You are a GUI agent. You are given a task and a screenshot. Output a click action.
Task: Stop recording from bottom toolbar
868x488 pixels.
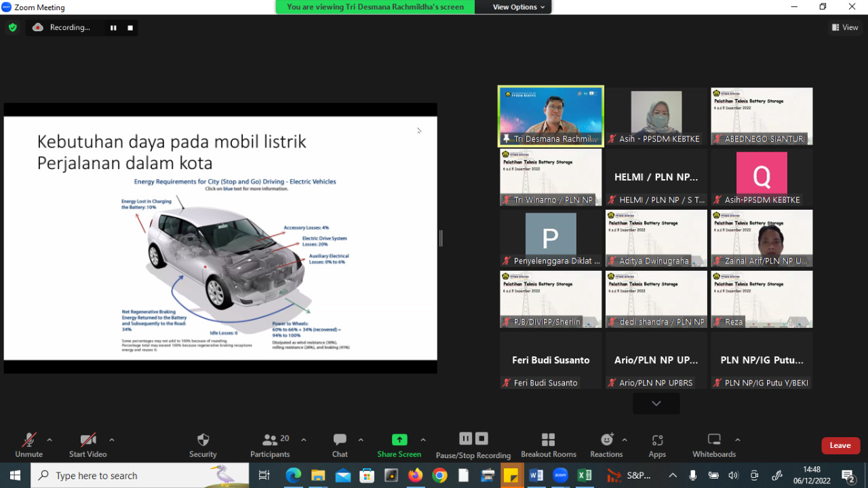tap(481, 438)
